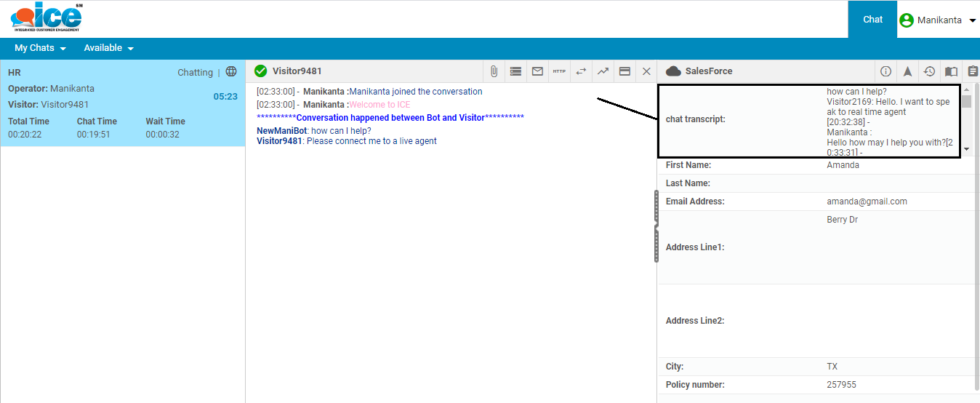Click the clipboard notes icon
Screen dimensions: 980x403
pos(972,71)
